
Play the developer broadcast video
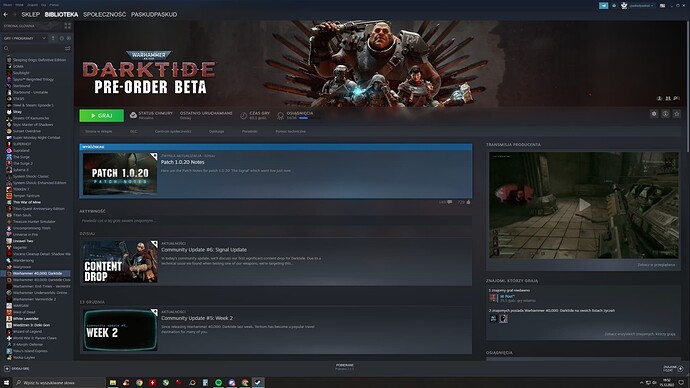pyautogui.click(x=584, y=205)
